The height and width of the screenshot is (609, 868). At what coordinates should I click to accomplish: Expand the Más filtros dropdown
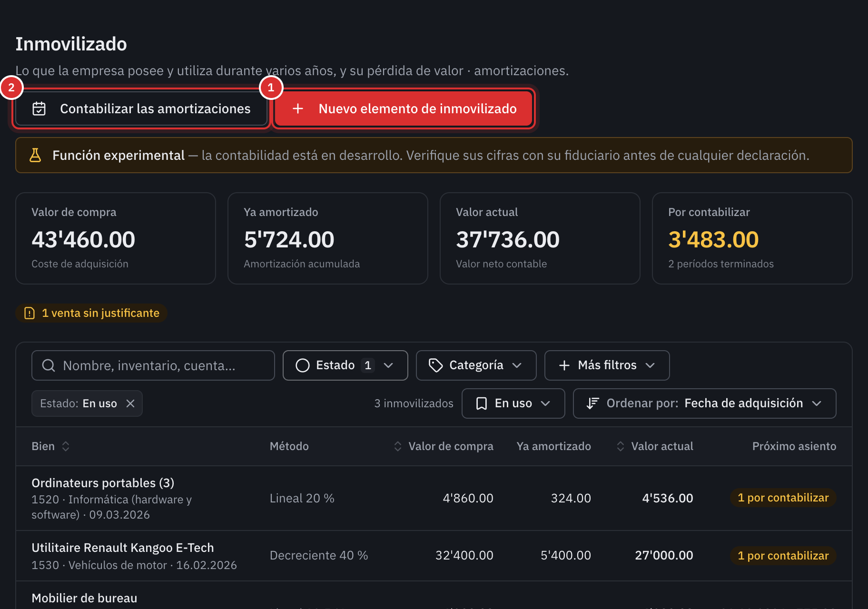tap(607, 365)
